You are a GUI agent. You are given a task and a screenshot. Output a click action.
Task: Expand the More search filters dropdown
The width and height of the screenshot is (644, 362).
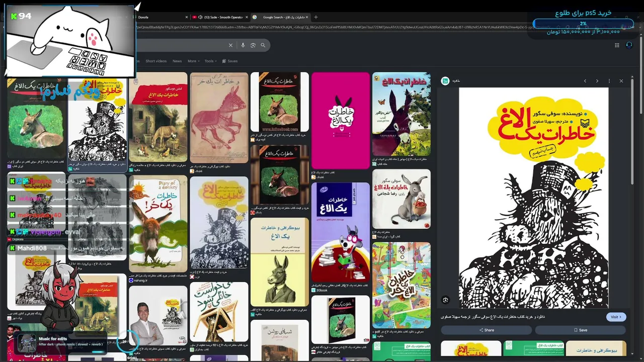click(193, 61)
